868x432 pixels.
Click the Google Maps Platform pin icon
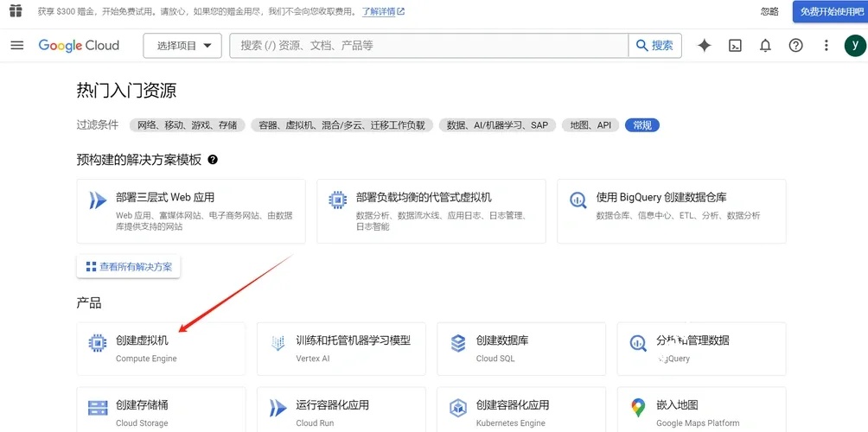pyautogui.click(x=638, y=408)
